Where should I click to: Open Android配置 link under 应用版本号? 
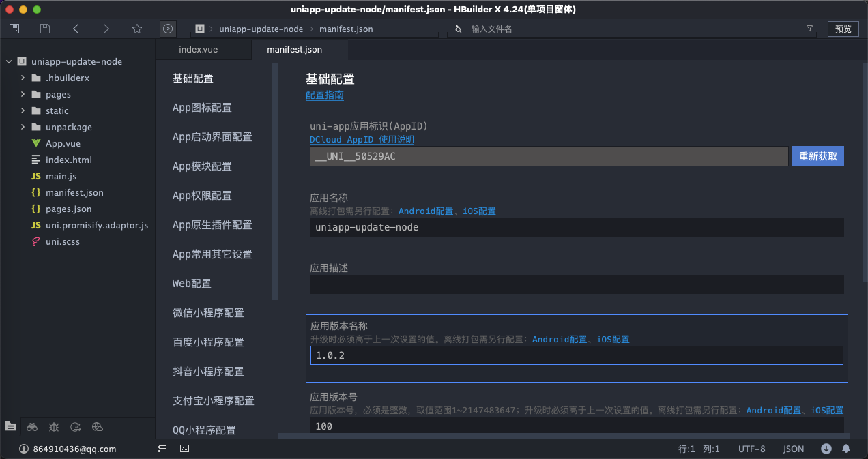click(x=774, y=411)
